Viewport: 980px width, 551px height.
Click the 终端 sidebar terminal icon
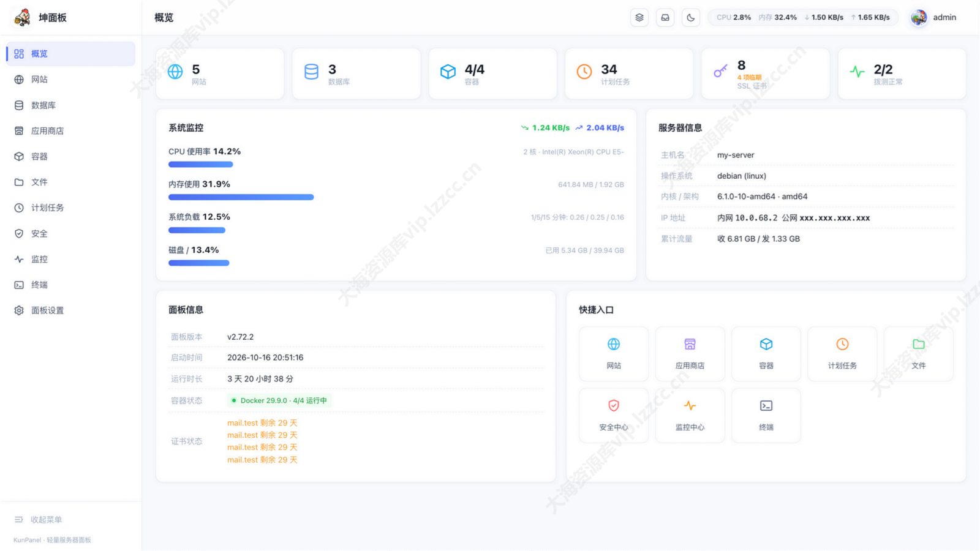[19, 285]
